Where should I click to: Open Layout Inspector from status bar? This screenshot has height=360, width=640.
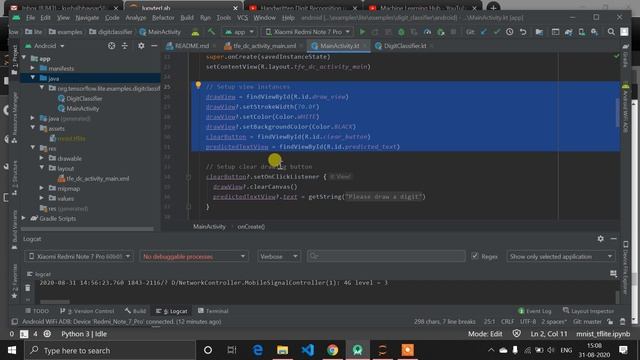(x=588, y=311)
